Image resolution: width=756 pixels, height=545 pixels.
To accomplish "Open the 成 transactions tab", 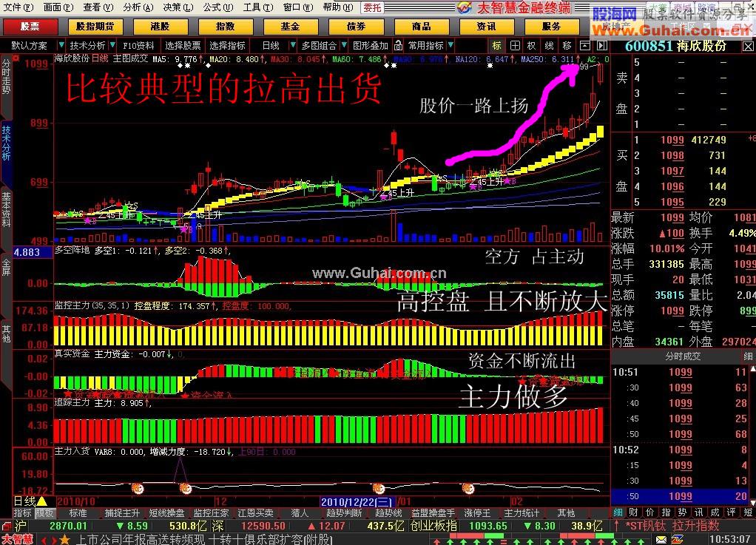I will pyautogui.click(x=715, y=512).
